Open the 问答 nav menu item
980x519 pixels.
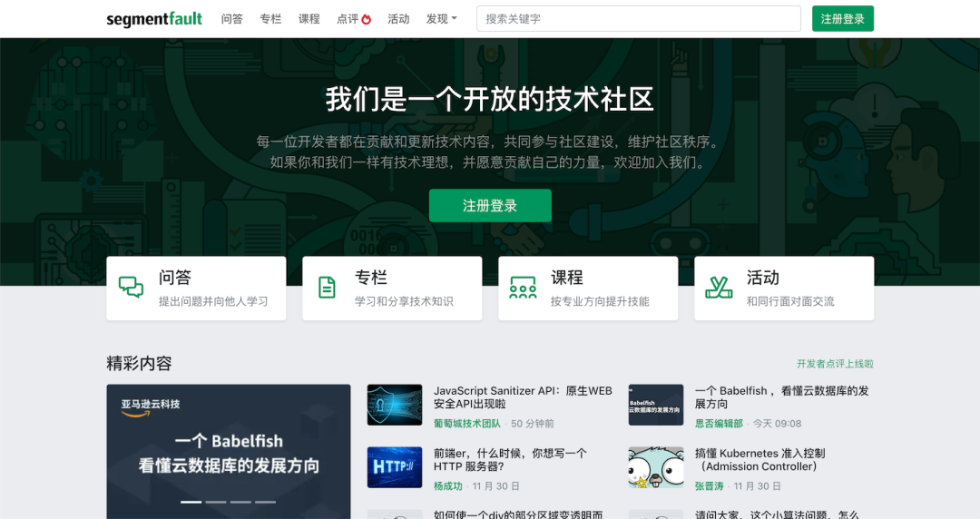tap(232, 19)
